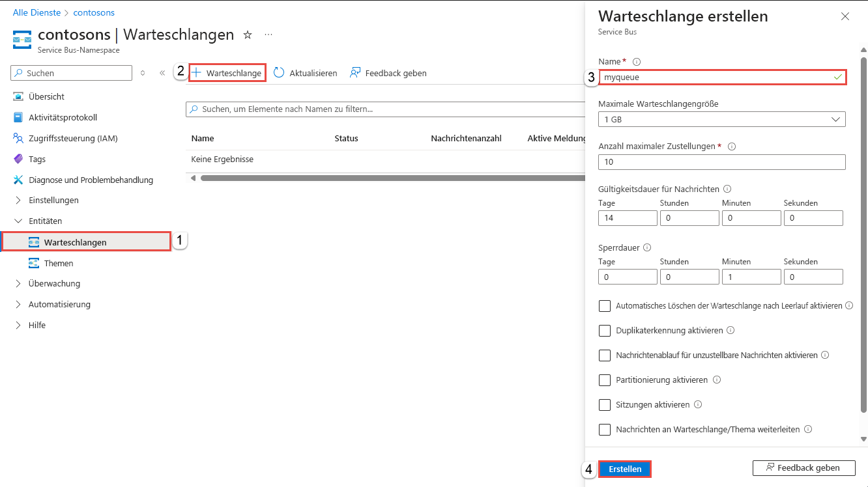The image size is (868, 487).
Task: Close the Warteschlange erstellen panel
Action: click(x=845, y=16)
